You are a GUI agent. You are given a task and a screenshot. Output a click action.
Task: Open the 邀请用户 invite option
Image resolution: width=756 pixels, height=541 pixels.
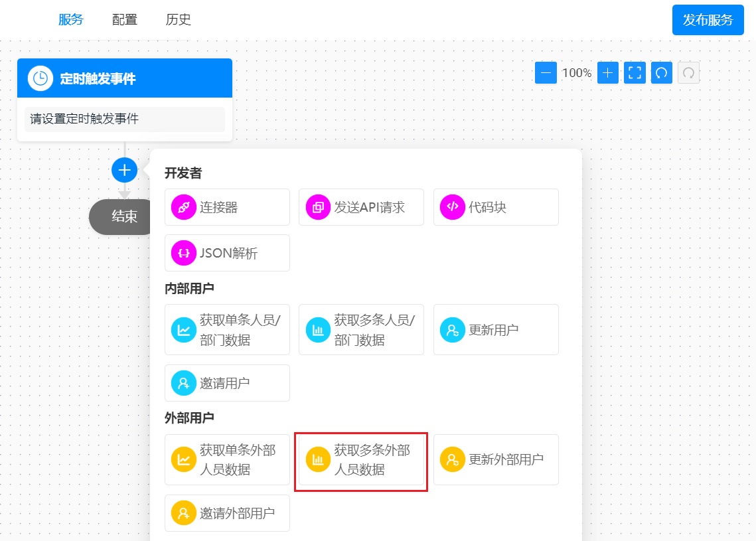[x=227, y=382]
